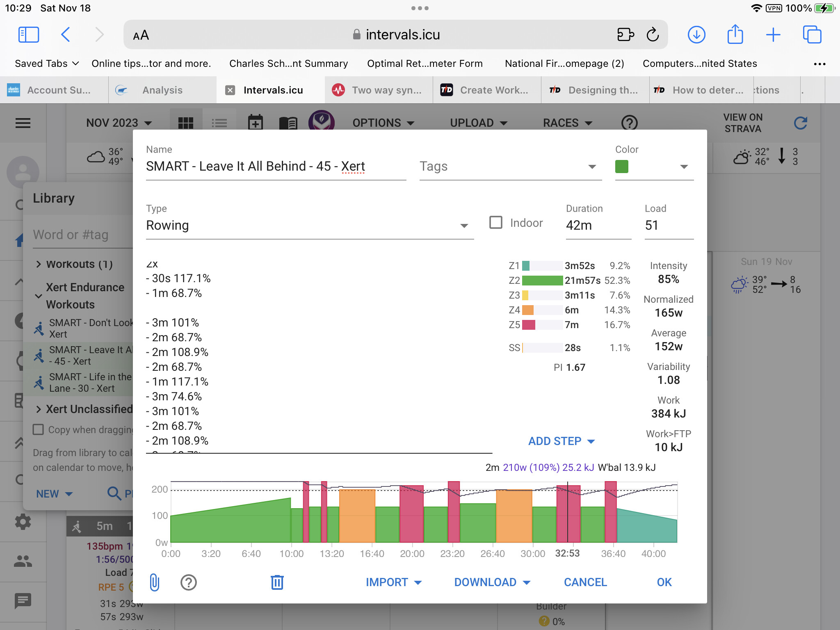Click the intervals.icu address bar
Viewport: 840px width, 630px height.
[x=395, y=35]
